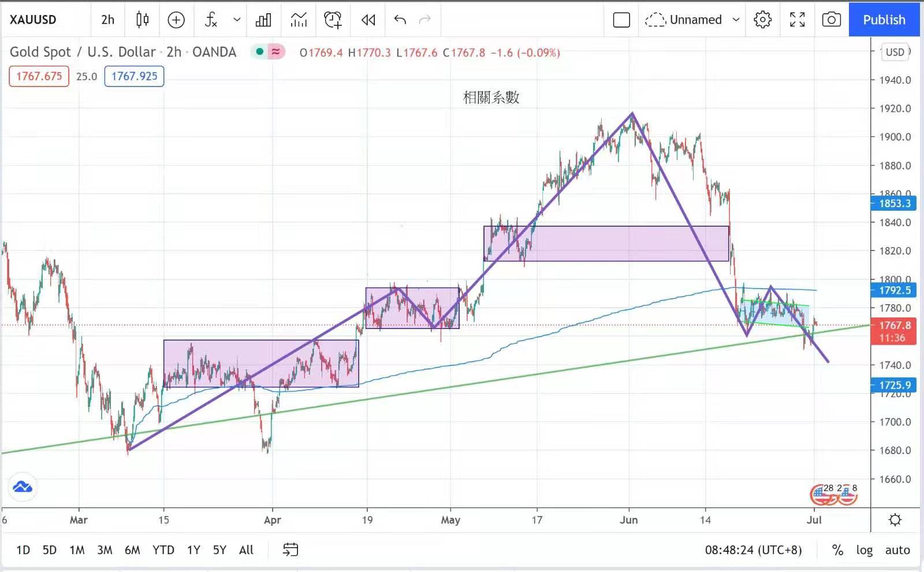Click the create alert clock icon
924x572 pixels.
click(x=333, y=20)
